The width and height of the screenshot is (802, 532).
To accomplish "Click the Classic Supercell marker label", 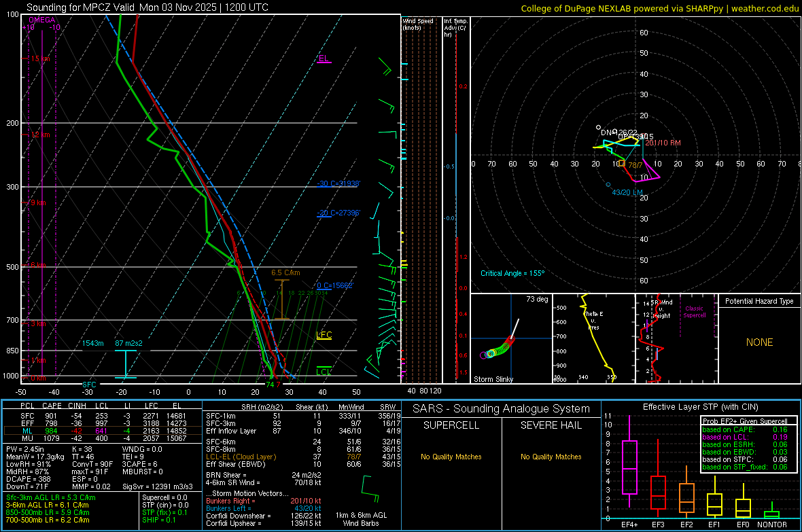I will point(695,312).
